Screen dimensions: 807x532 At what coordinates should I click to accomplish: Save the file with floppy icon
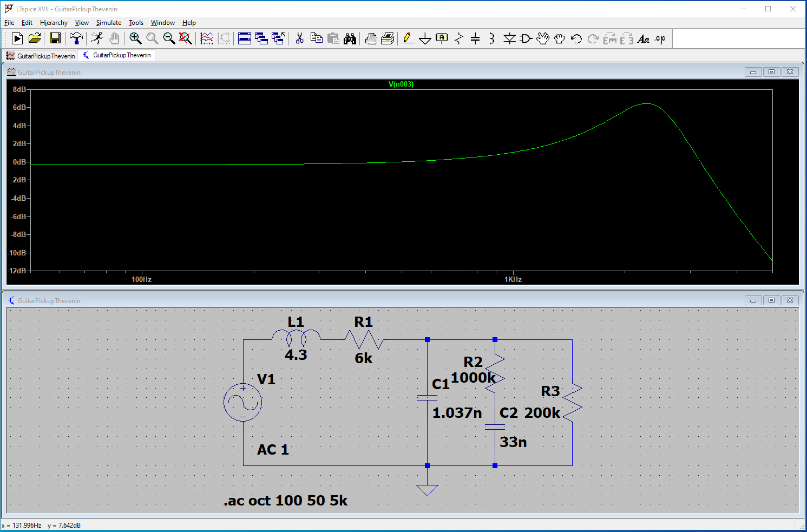(55, 38)
